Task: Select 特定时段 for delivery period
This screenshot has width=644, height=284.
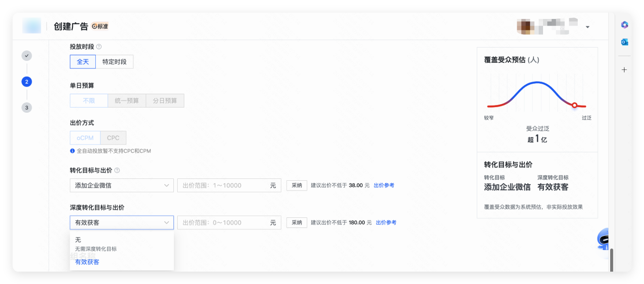Action: click(x=114, y=61)
